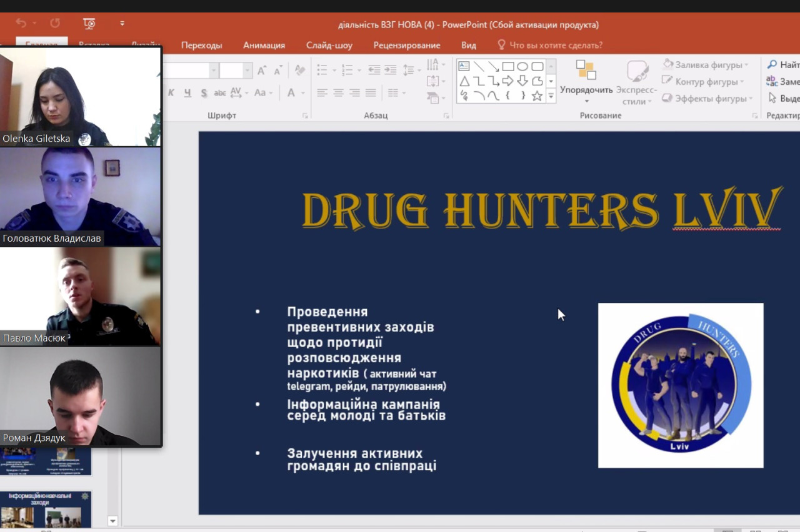800x532 pixels.
Task: Decrease font size with the smaller A icon
Action: (x=278, y=71)
